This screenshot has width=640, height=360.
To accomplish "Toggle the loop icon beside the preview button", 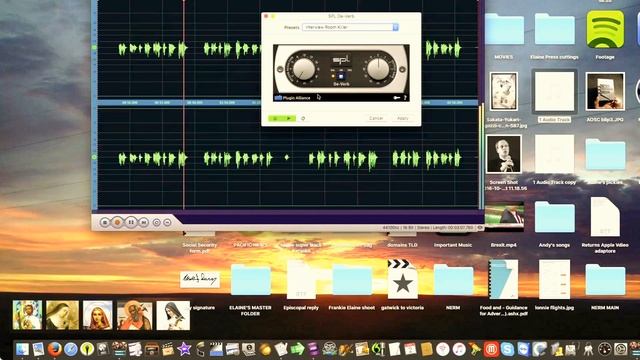I will tap(303, 118).
